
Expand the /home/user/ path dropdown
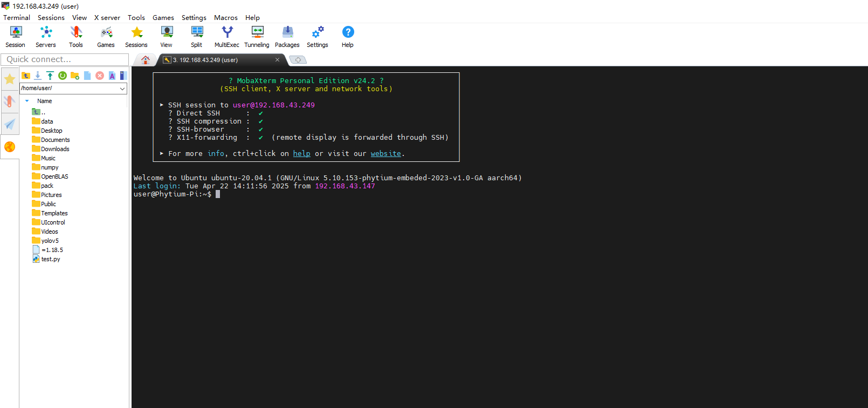pos(122,88)
